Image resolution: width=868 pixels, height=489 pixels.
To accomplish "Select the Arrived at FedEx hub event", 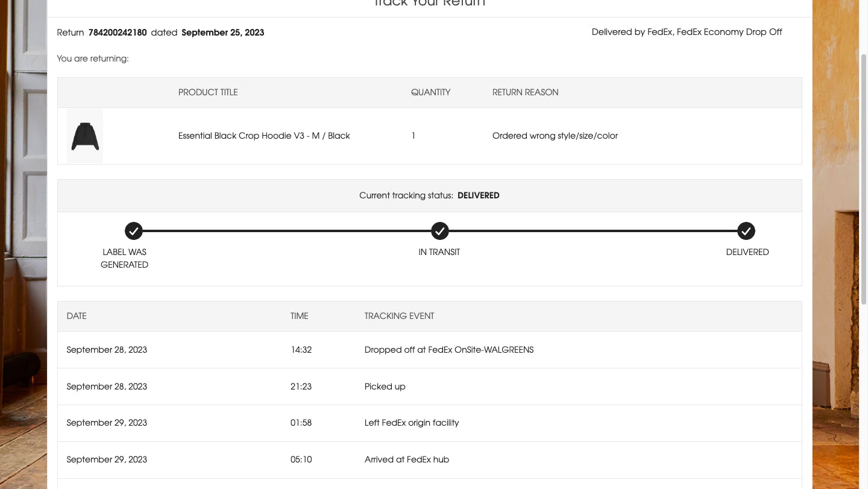I will click(x=407, y=459).
